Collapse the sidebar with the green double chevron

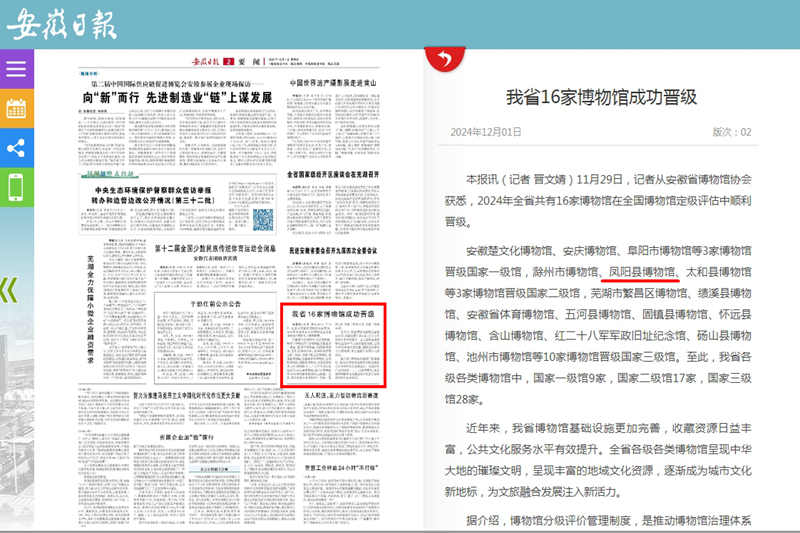click(9, 290)
